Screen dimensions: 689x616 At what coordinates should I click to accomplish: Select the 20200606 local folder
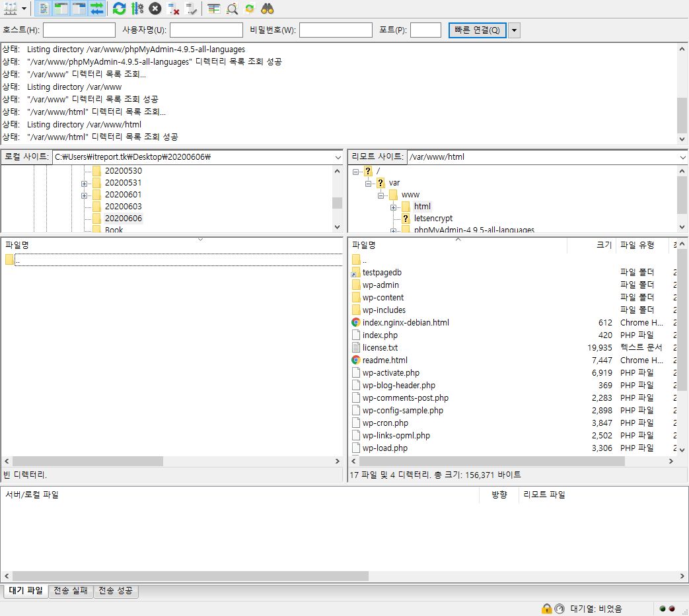click(123, 219)
